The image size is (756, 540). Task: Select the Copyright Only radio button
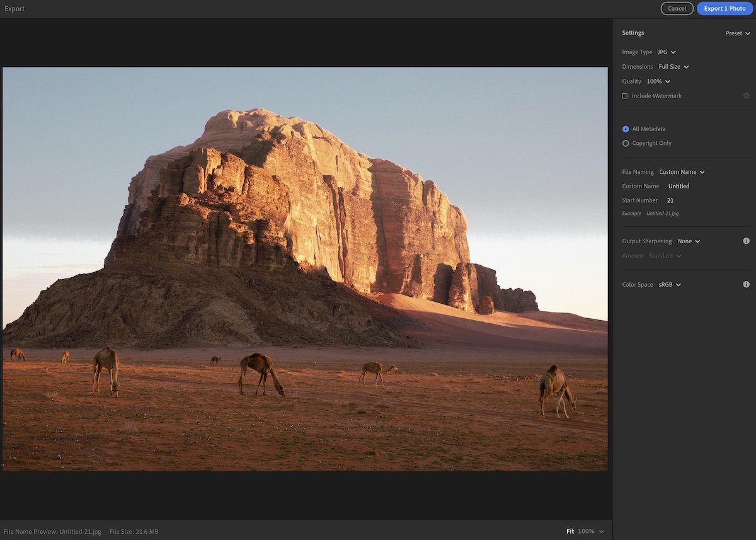coord(625,143)
